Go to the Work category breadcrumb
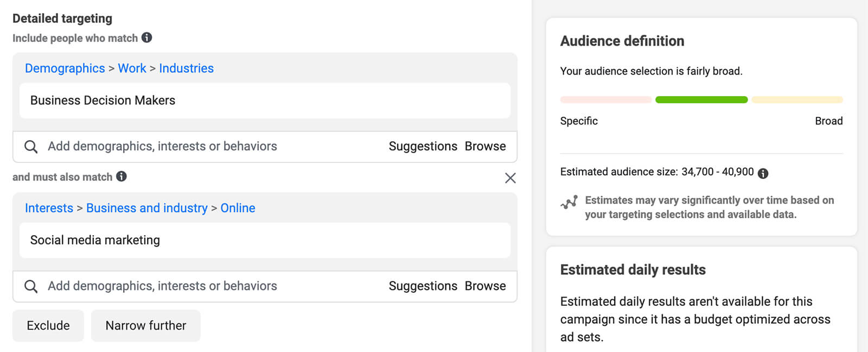Viewport: 868px width, 352px height. [132, 68]
